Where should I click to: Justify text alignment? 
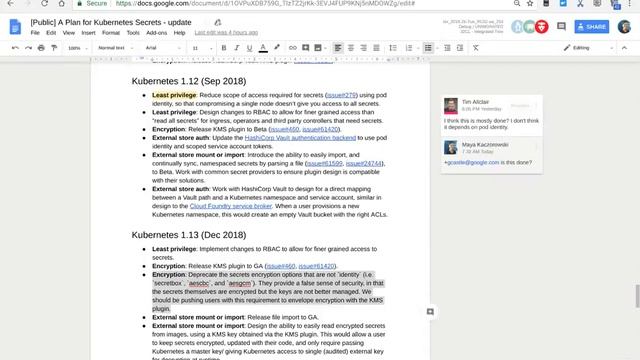(x=376, y=48)
